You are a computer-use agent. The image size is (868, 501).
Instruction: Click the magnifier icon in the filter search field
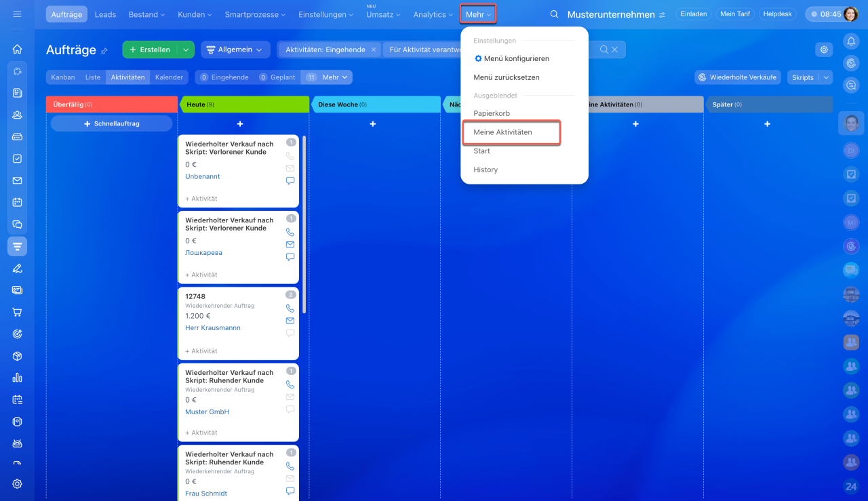604,49
